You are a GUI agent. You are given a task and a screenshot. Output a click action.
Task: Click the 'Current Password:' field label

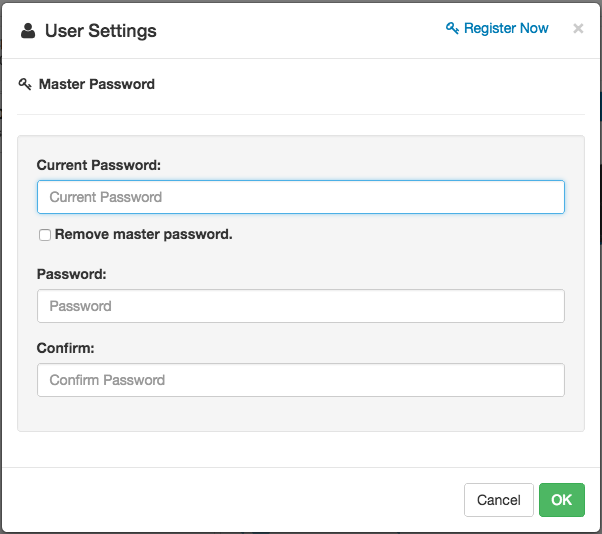pyautogui.click(x=99, y=165)
